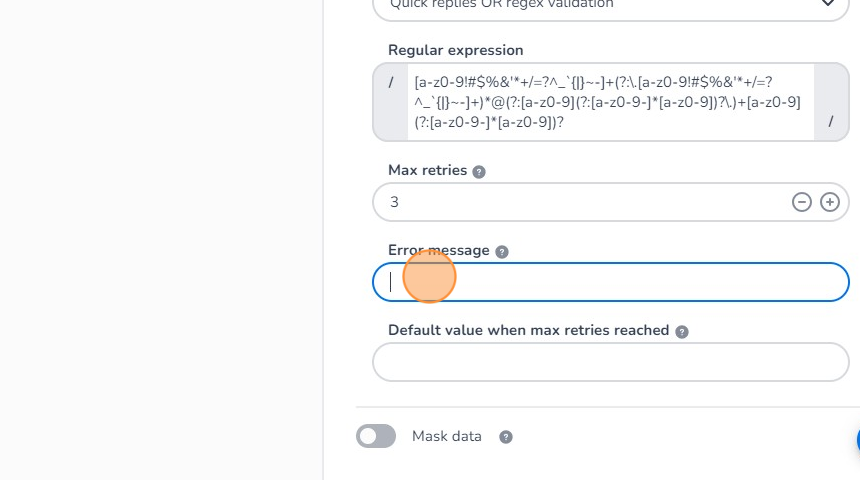Click the Default value input field
Image resolution: width=860 pixels, height=480 pixels.
(610, 362)
